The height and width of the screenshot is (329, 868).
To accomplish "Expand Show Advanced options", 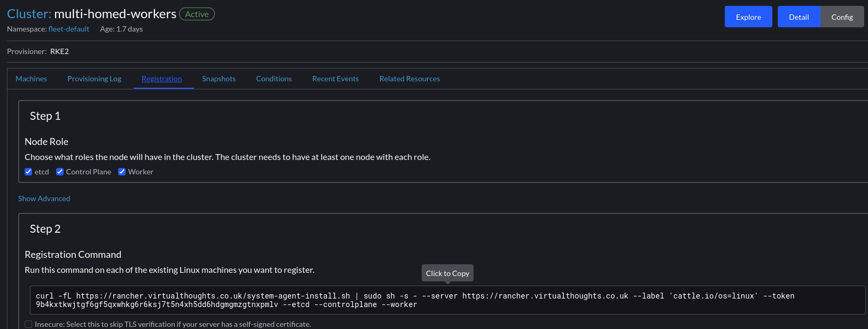I will point(44,198).
